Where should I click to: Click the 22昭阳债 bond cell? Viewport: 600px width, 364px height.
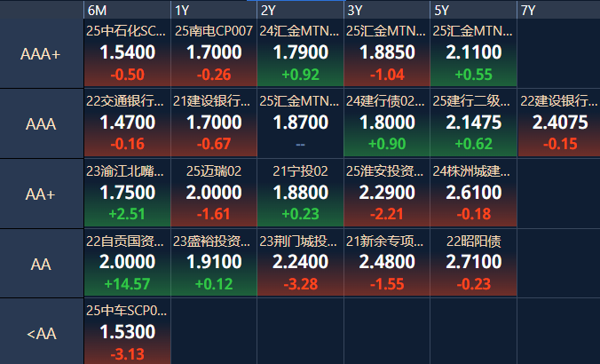coord(473,264)
